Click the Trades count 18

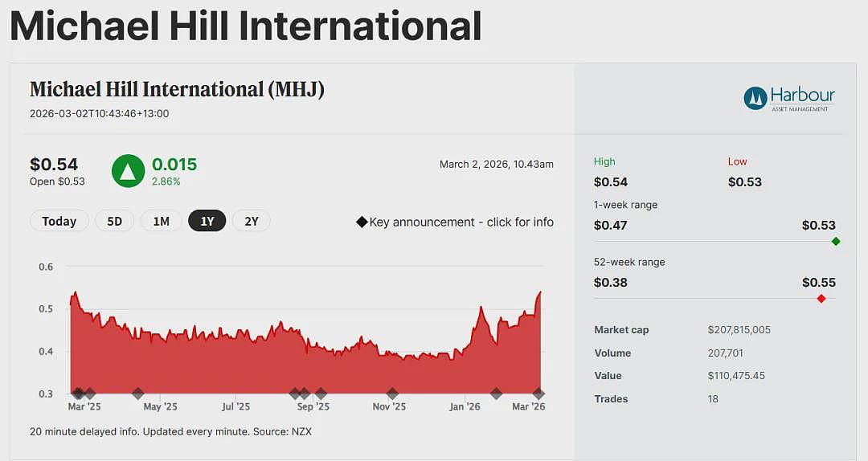[713, 399]
